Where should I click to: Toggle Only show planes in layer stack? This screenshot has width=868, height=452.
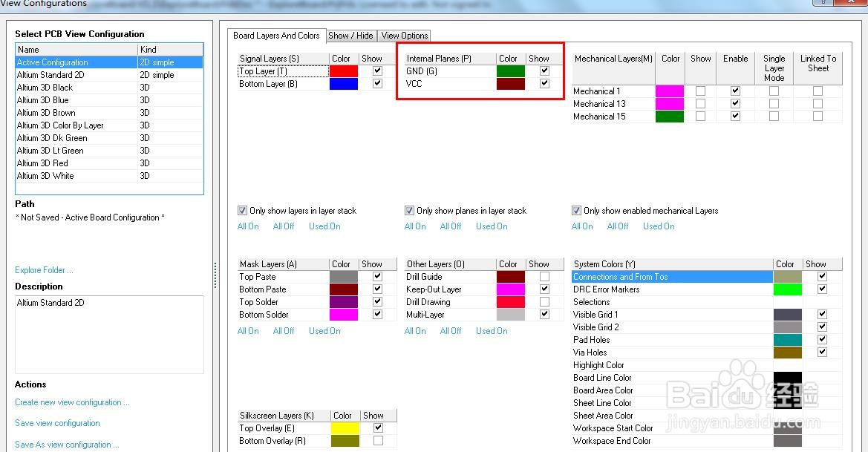pos(409,211)
